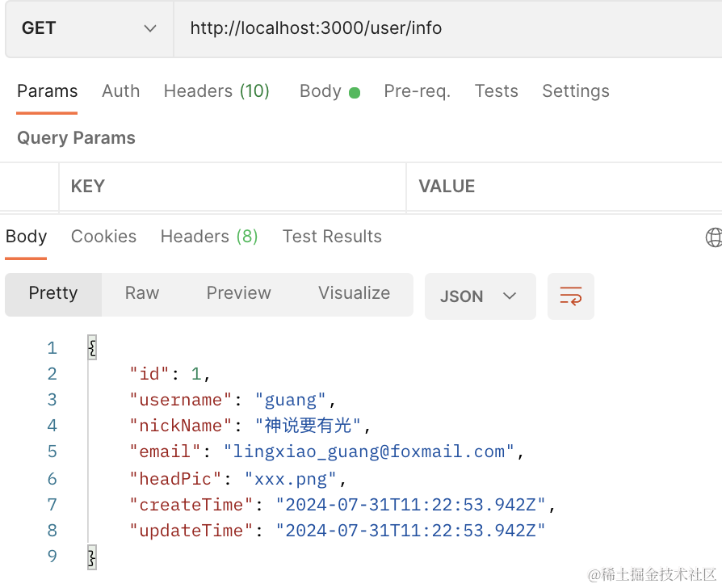Screen dimensions: 722x588
Task: Open the Pre-req. scripts tab
Action: 417,91
